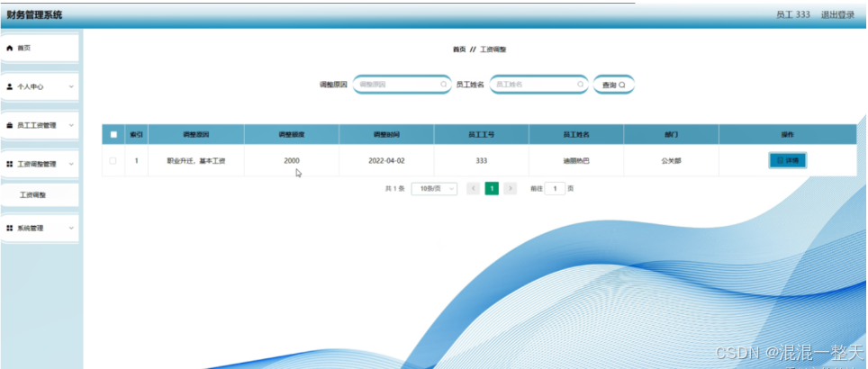868x369 pixels.
Task: Tick the select-all checkbox in table header
Action: pos(113,134)
